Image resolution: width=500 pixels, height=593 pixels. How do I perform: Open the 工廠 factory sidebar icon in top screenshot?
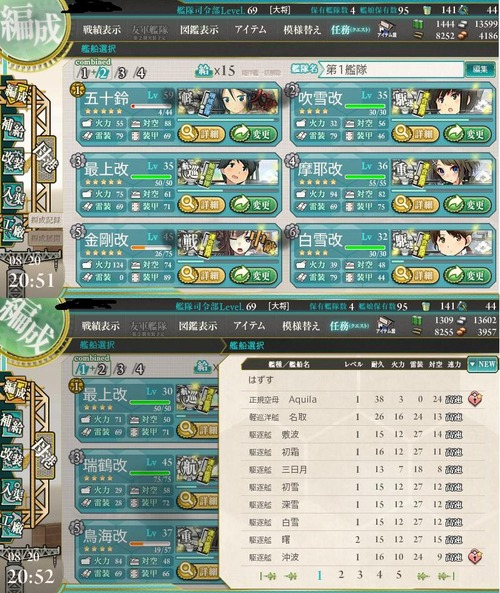pos(13,229)
